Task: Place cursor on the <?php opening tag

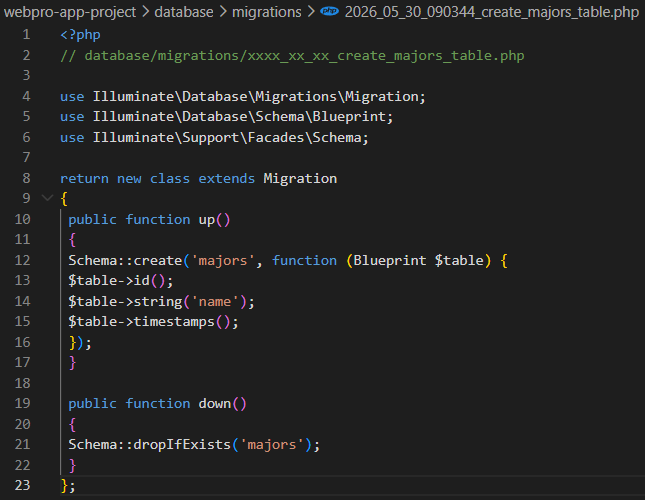Action: click(80, 35)
